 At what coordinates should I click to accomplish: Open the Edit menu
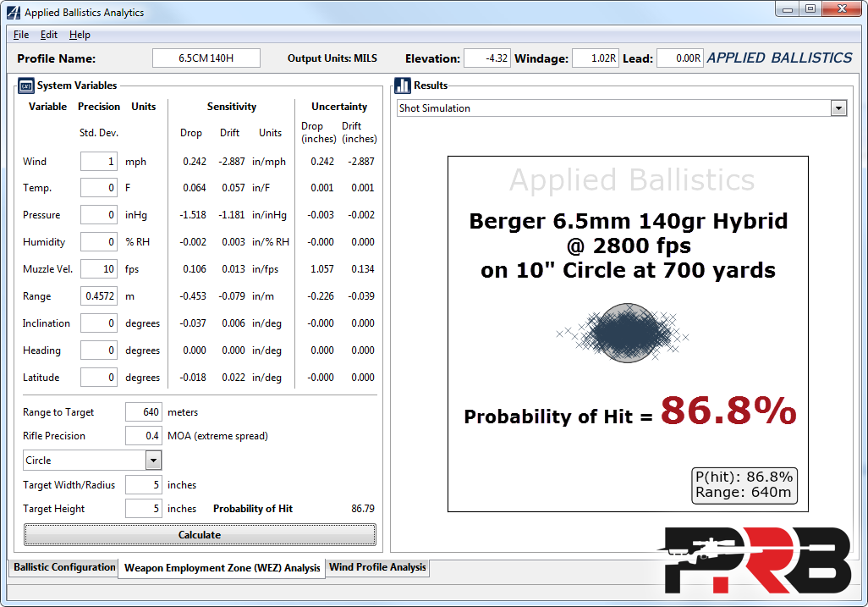(x=49, y=35)
